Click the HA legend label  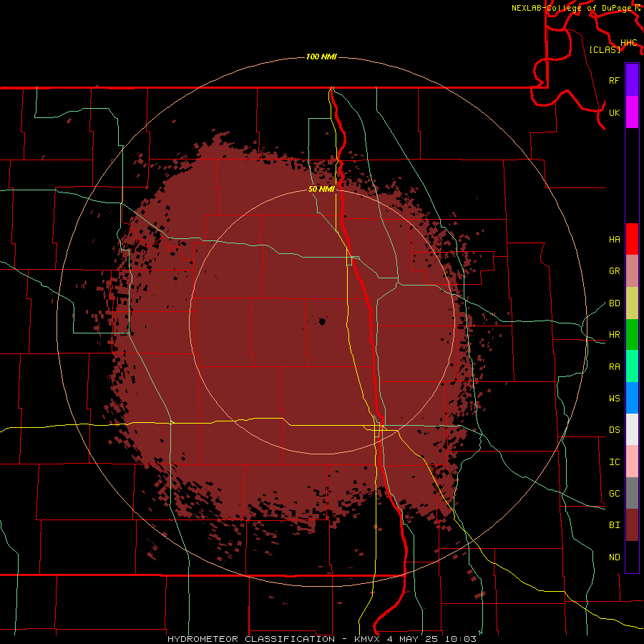(x=615, y=239)
